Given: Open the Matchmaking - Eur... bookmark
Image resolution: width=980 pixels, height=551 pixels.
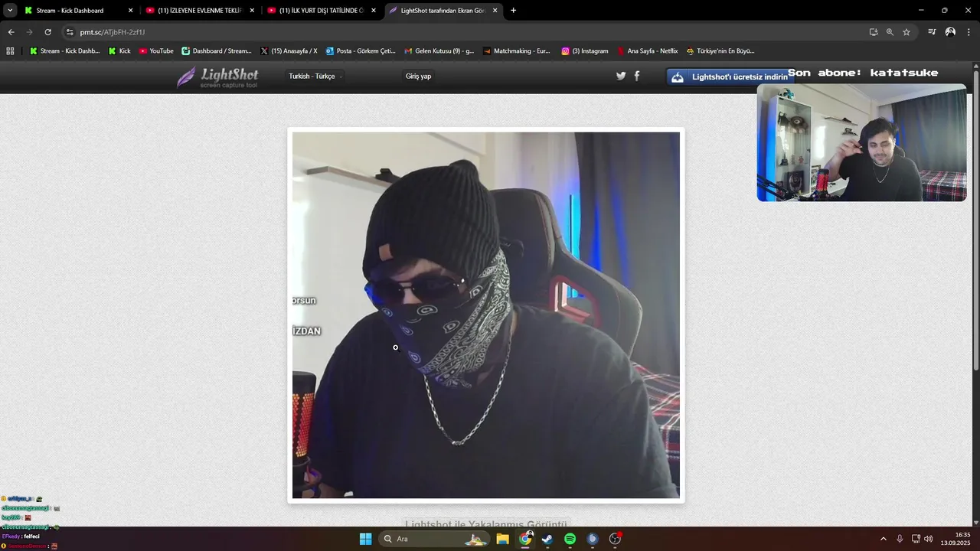Looking at the screenshot, I should [x=517, y=51].
